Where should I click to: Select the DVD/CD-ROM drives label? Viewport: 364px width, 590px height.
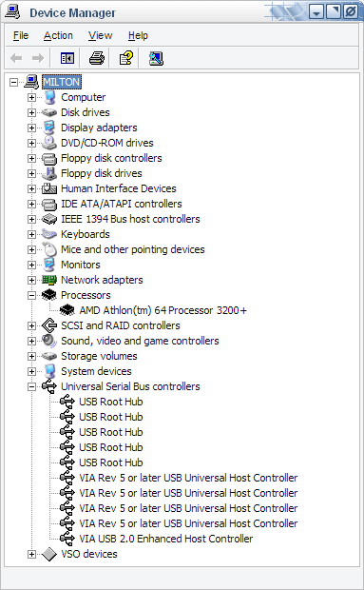coord(107,143)
